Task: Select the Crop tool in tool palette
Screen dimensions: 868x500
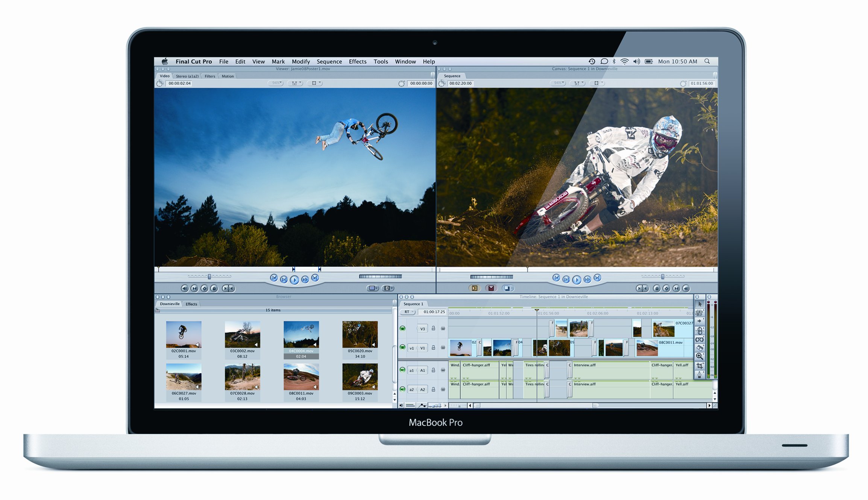Action: pyautogui.click(x=699, y=365)
